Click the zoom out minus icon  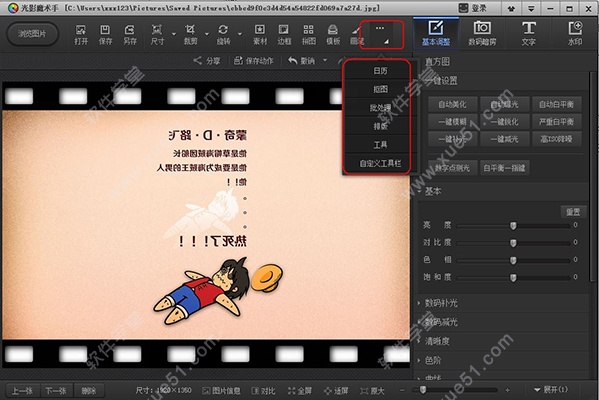coord(402,390)
